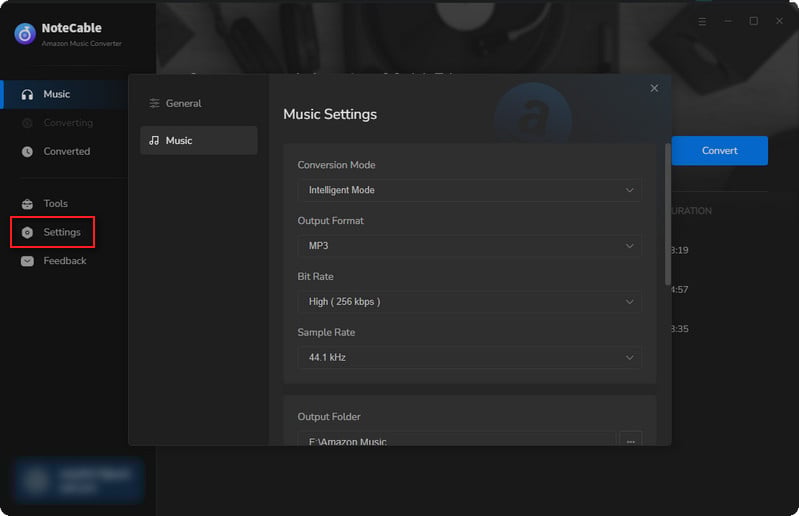Image resolution: width=799 pixels, height=516 pixels.
Task: Open the Sample Rate dropdown
Action: pos(469,358)
